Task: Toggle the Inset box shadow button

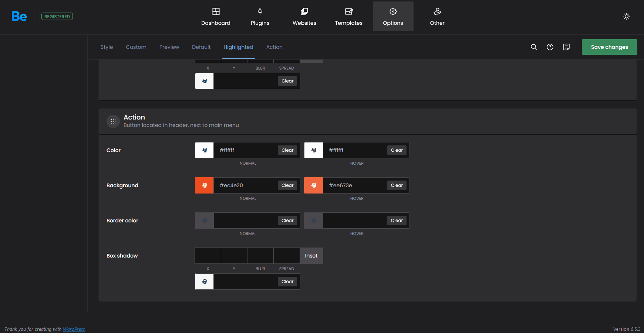Action: (311, 256)
